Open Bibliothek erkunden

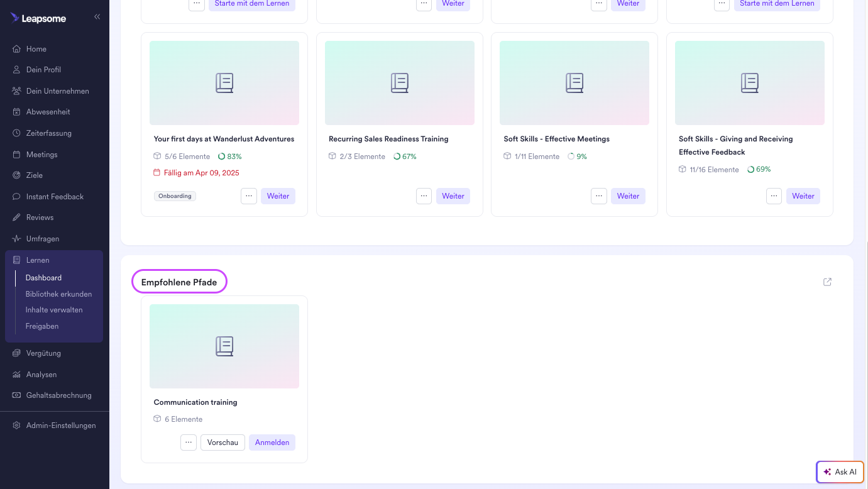pos(58,294)
